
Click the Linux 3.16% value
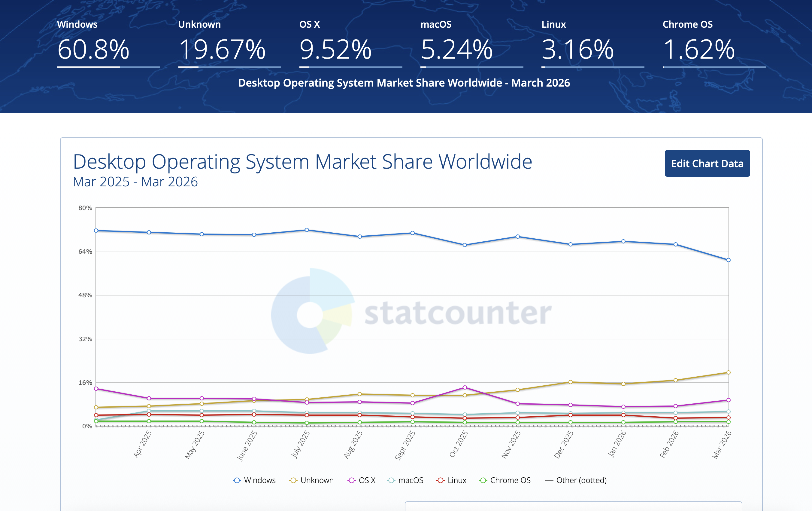pos(578,50)
